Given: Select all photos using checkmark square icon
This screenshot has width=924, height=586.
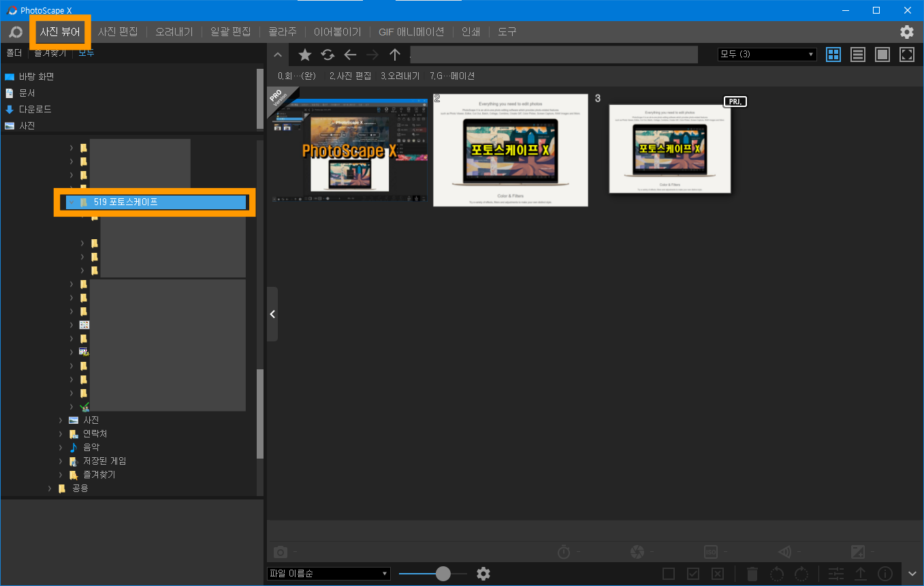Looking at the screenshot, I should point(693,574).
